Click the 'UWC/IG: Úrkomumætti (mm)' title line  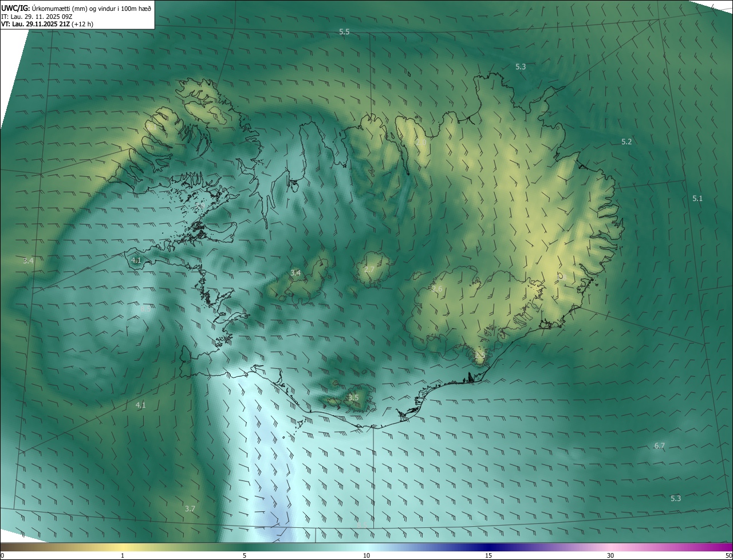76,7
